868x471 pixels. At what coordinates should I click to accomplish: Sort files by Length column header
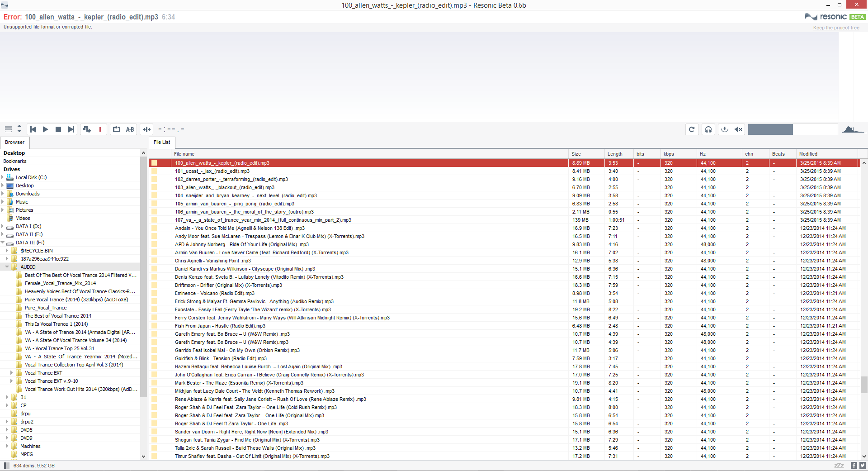pyautogui.click(x=615, y=154)
